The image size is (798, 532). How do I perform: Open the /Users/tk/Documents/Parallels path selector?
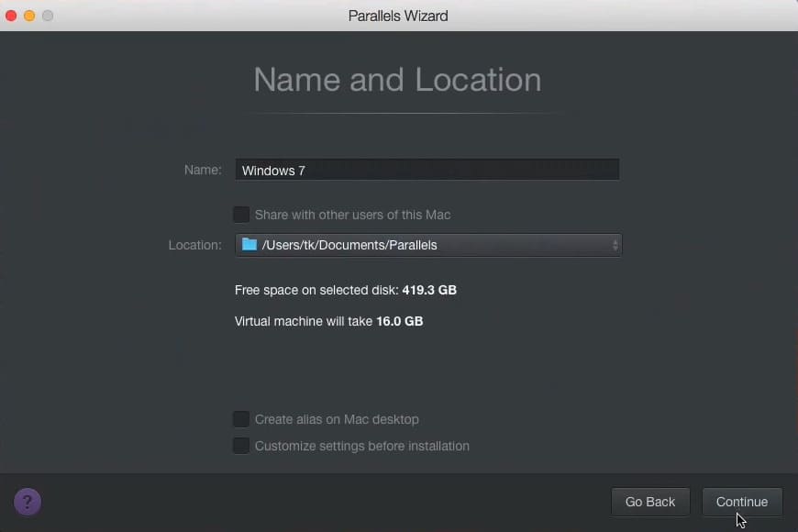point(427,245)
